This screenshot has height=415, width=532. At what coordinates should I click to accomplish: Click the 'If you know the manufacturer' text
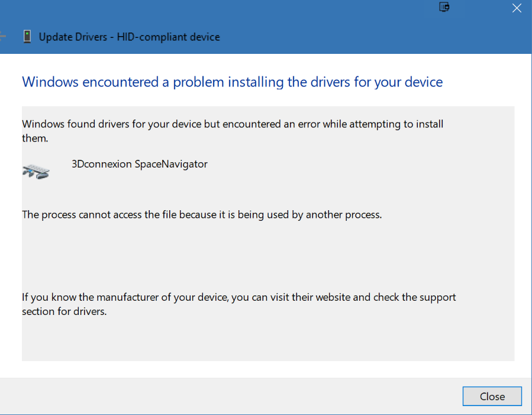point(239,304)
